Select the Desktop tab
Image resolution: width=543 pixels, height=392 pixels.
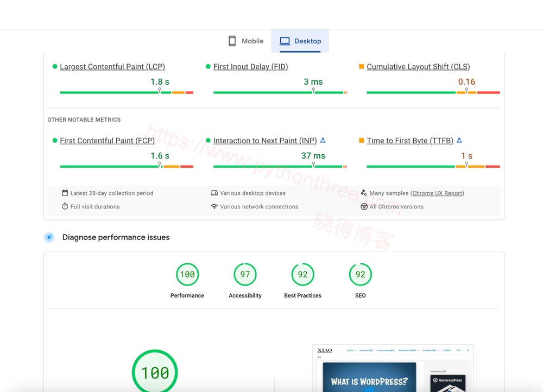[300, 41]
